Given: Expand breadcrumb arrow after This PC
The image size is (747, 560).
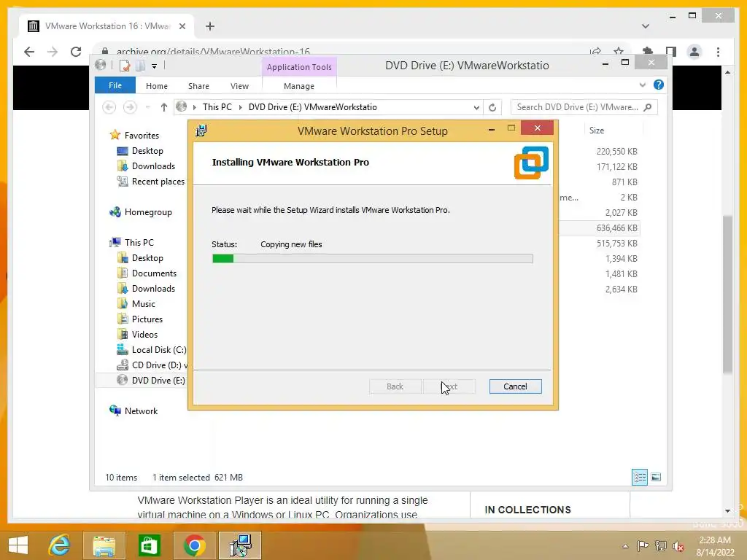Looking at the screenshot, I should click(241, 107).
